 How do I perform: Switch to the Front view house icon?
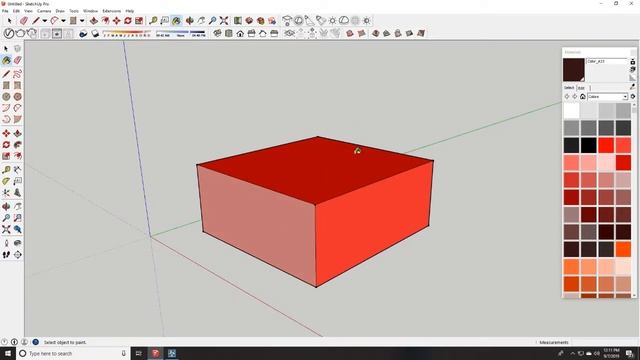[240, 33]
